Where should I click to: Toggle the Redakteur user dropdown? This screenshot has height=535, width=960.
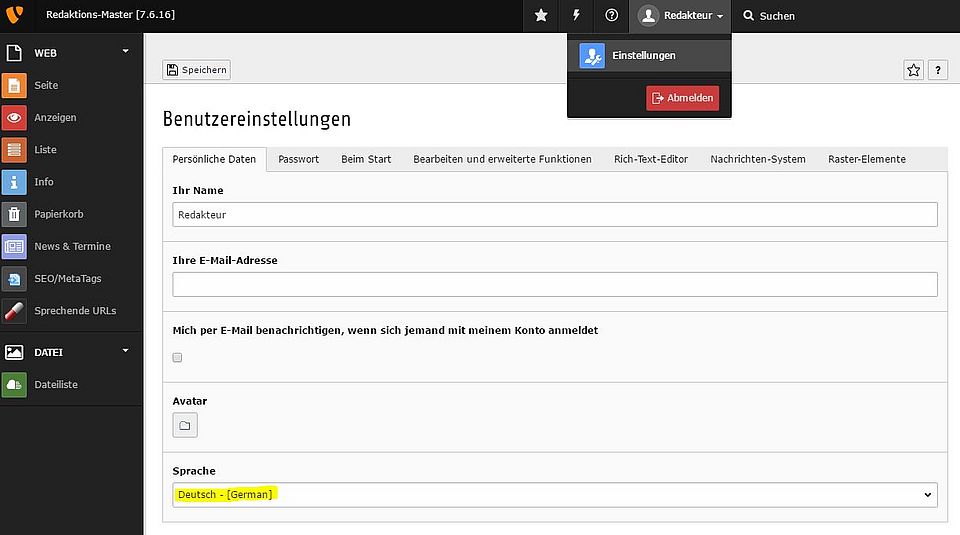[680, 16]
